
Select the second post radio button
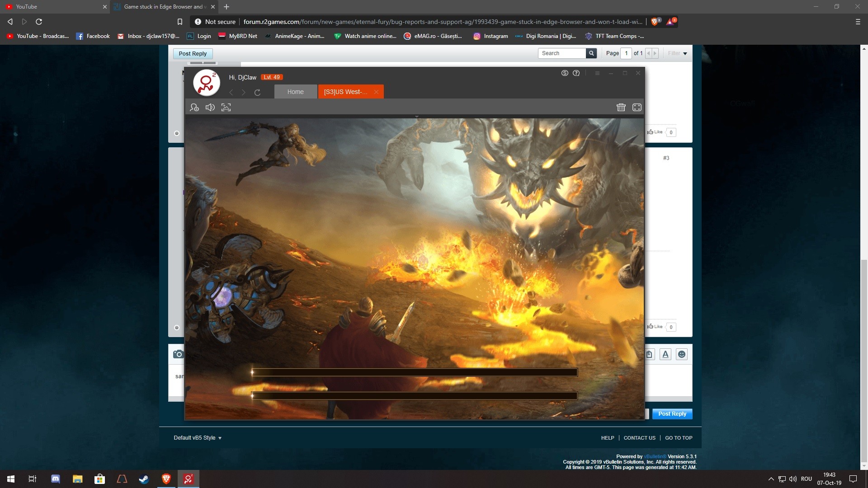(177, 328)
